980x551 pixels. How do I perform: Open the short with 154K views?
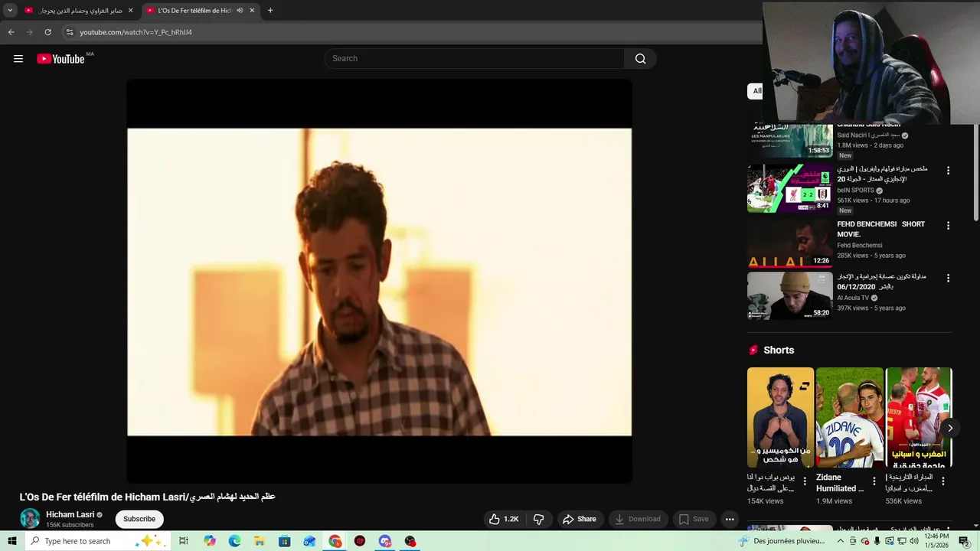click(x=780, y=417)
